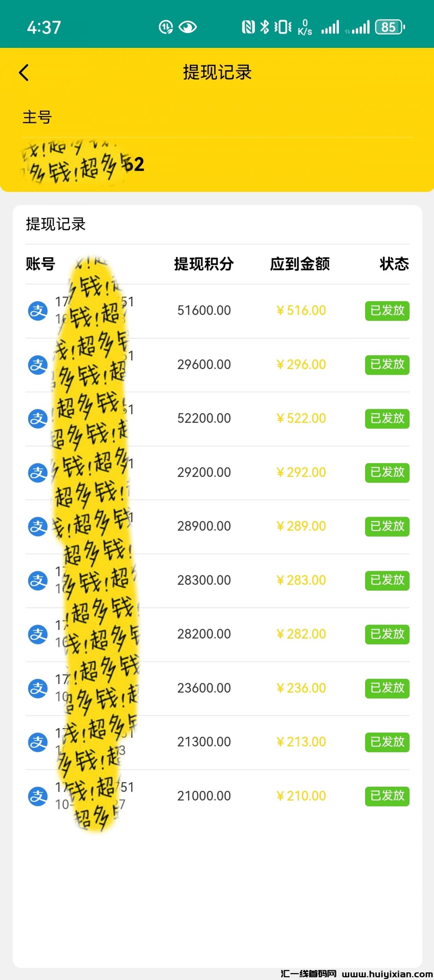The image size is (434, 980).
Task: Tap the NFC icon in status bar
Action: (x=248, y=27)
